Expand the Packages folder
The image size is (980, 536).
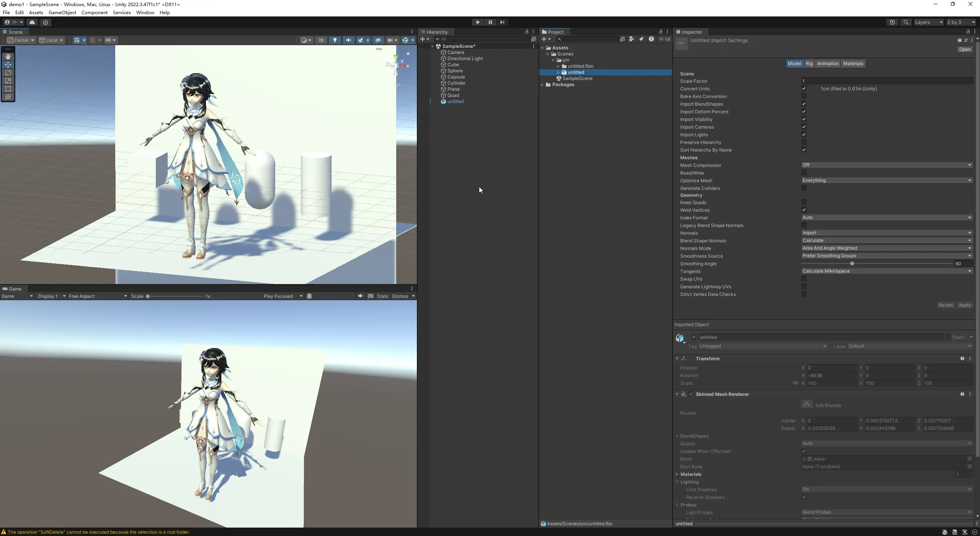pos(542,85)
